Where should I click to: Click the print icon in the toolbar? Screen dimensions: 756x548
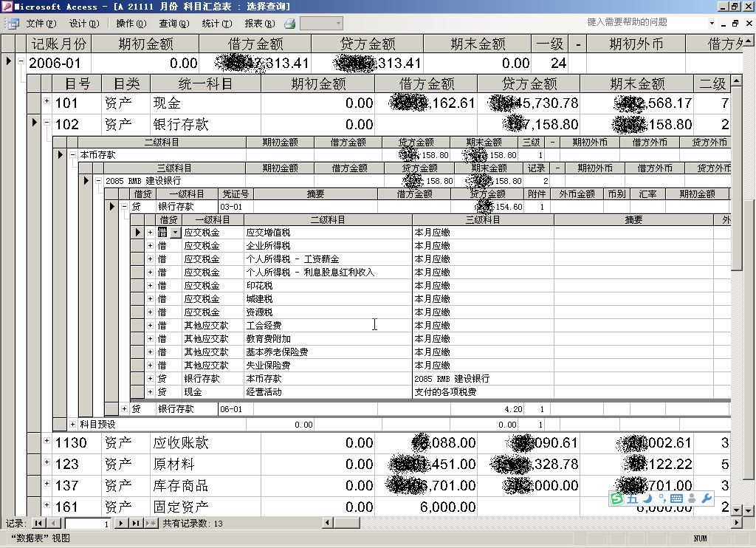[x=290, y=24]
